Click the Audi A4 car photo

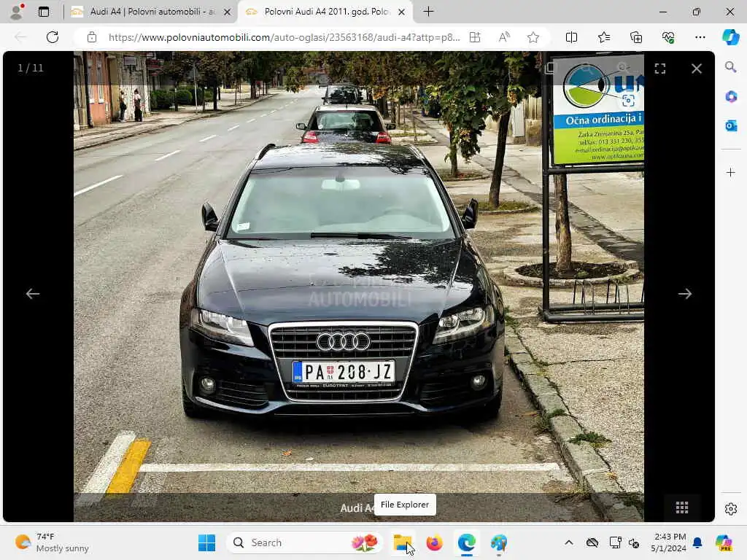358,286
